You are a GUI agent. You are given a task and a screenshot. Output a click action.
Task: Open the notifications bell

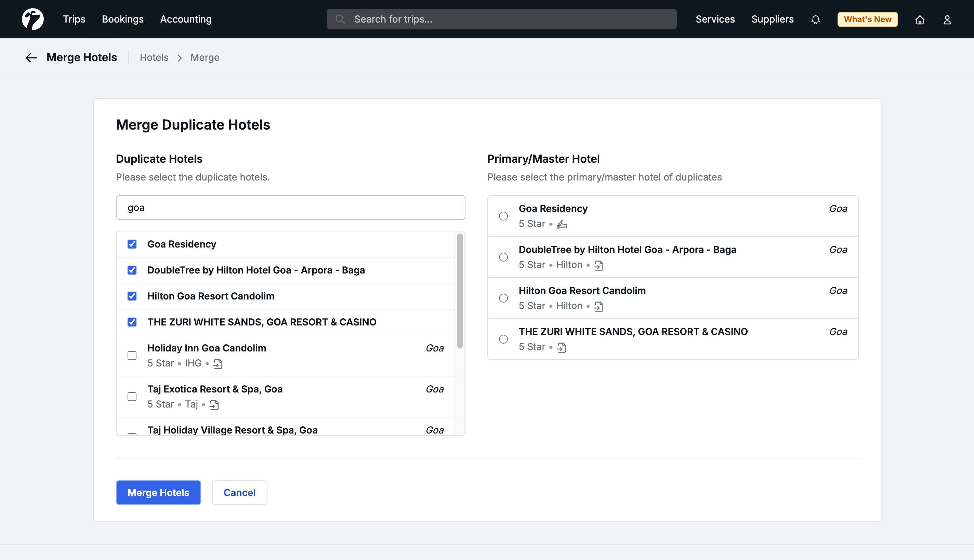(815, 19)
